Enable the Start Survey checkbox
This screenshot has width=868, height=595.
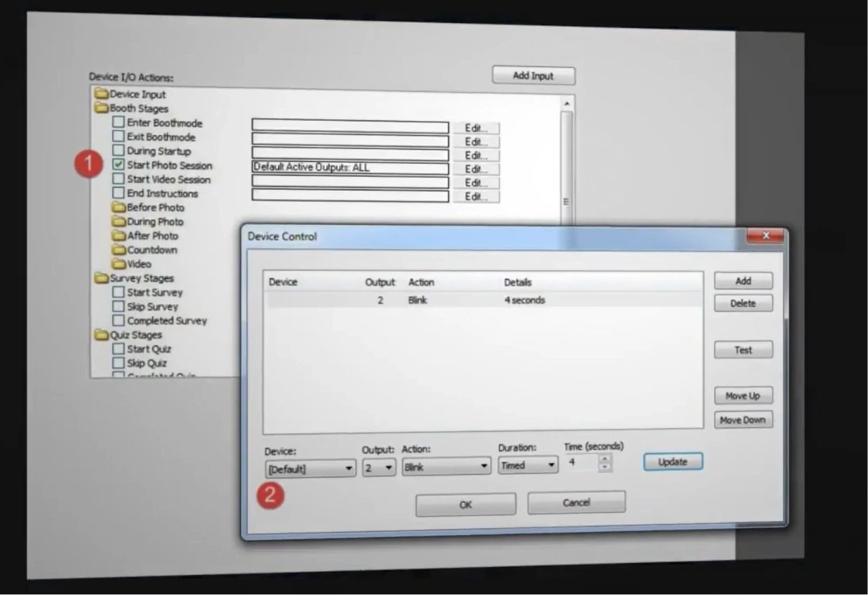click(x=119, y=292)
